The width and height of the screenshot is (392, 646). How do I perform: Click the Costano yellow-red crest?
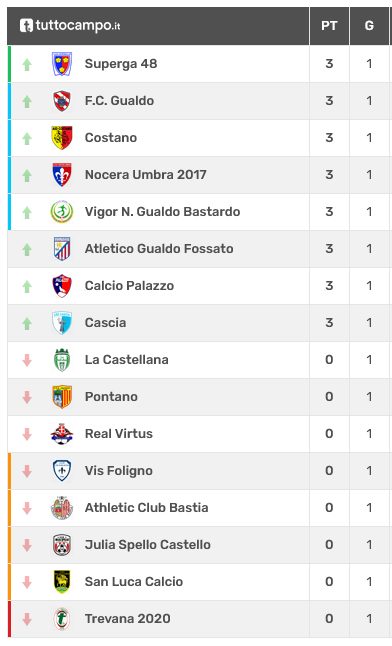62,138
